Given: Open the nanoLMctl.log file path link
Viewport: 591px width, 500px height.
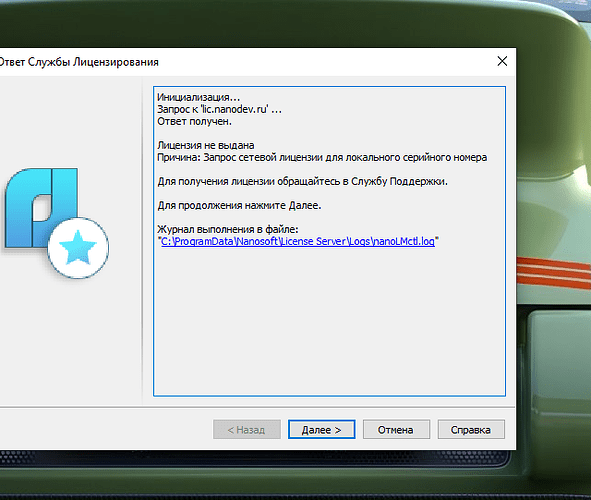Looking at the screenshot, I should (298, 241).
